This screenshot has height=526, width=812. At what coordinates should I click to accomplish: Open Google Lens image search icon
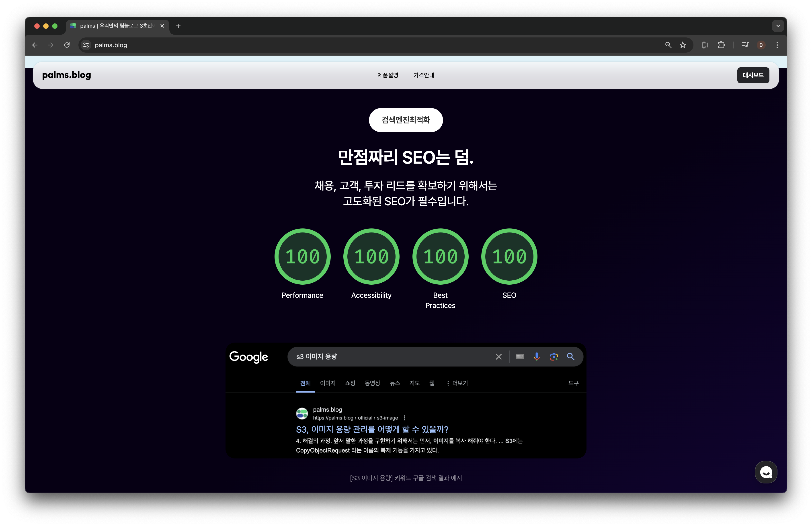(553, 356)
